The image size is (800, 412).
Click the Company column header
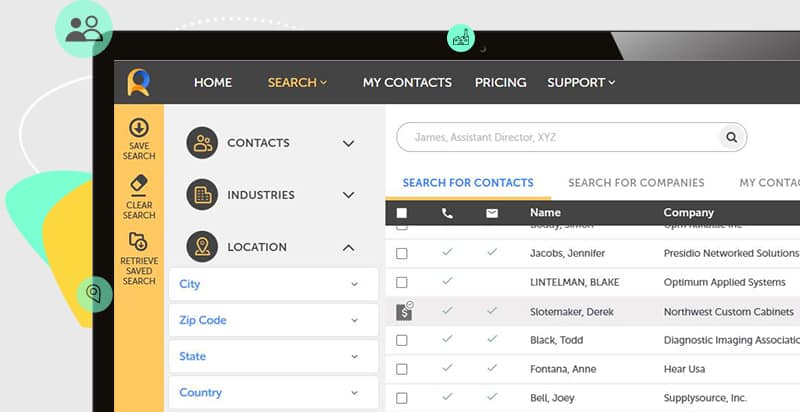tap(688, 213)
